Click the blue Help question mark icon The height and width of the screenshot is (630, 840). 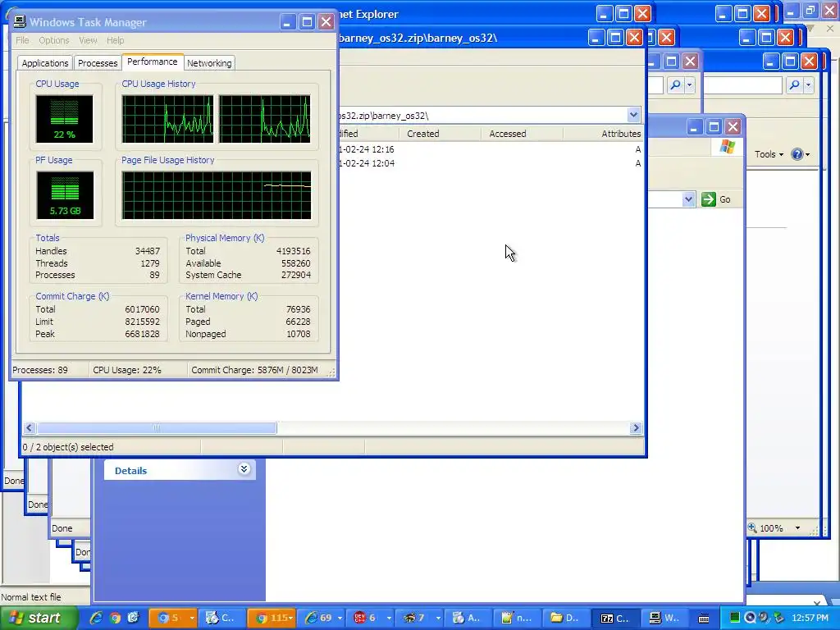[797, 154]
